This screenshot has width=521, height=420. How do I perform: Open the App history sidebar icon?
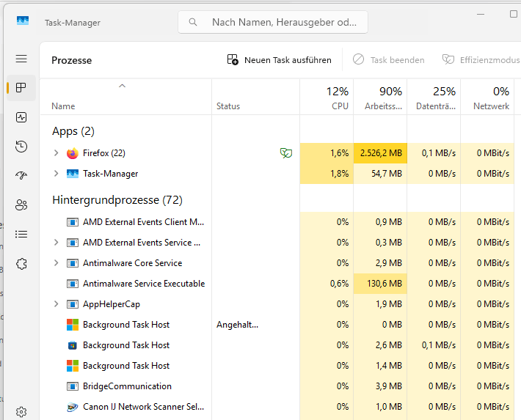click(x=21, y=147)
